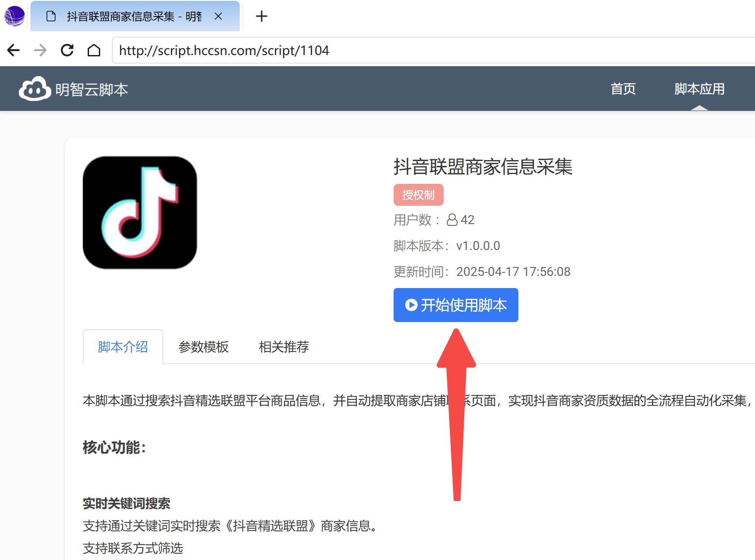Image resolution: width=755 pixels, height=560 pixels.
Task: Open 首页 in the navigation bar
Action: (623, 89)
